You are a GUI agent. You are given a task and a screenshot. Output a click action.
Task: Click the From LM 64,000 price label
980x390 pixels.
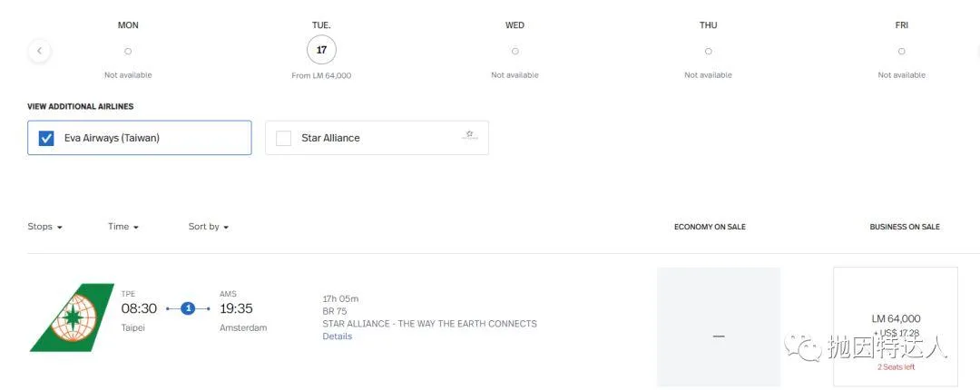[321, 75]
